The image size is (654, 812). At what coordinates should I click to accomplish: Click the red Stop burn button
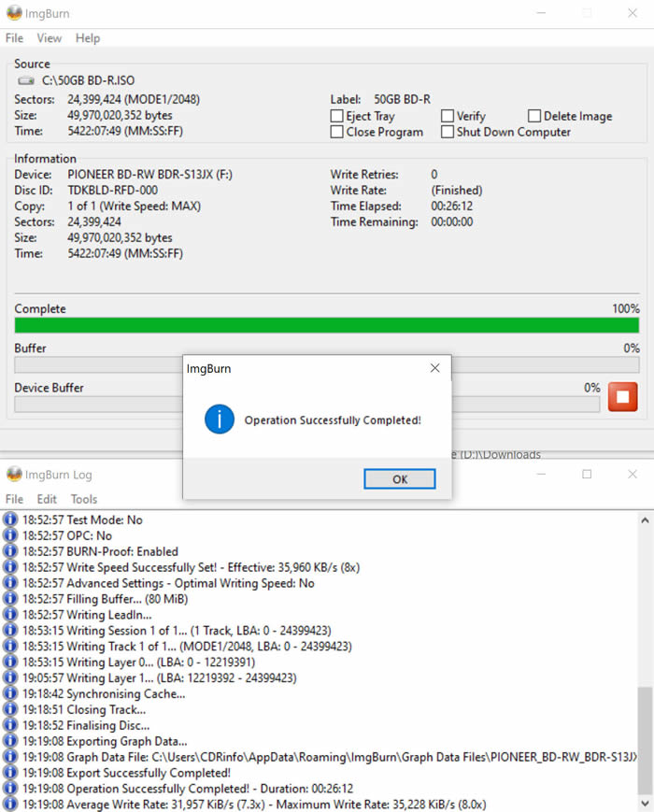point(622,397)
